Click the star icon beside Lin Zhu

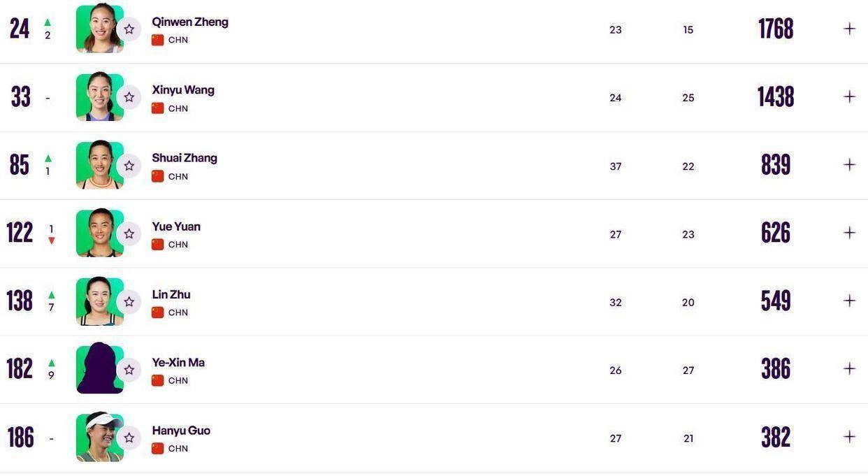tap(129, 301)
